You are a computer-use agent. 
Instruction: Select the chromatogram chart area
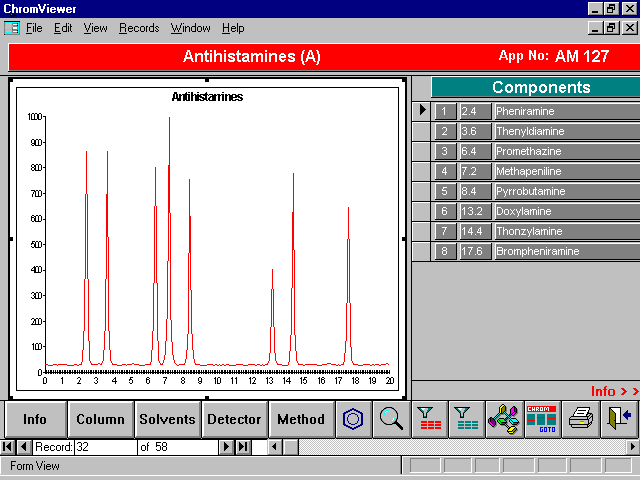[207, 239]
